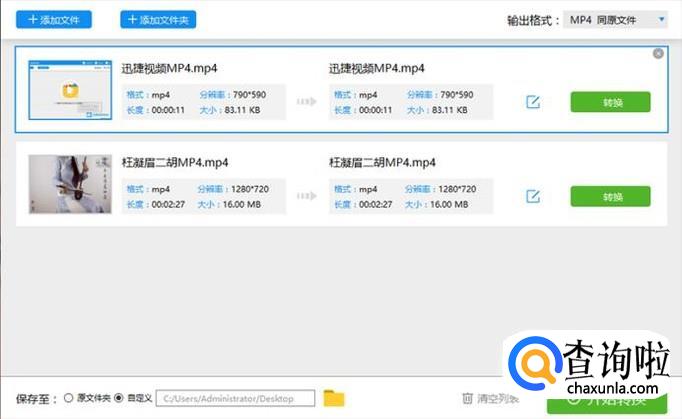Browse output folder via folder icon
682x419 pixels.
tap(334, 398)
